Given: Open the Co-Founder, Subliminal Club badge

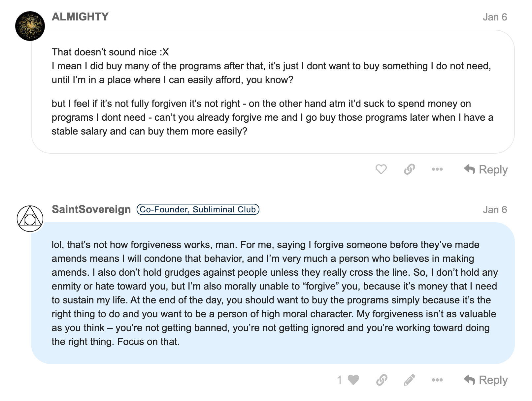Looking at the screenshot, I should pos(198,209).
